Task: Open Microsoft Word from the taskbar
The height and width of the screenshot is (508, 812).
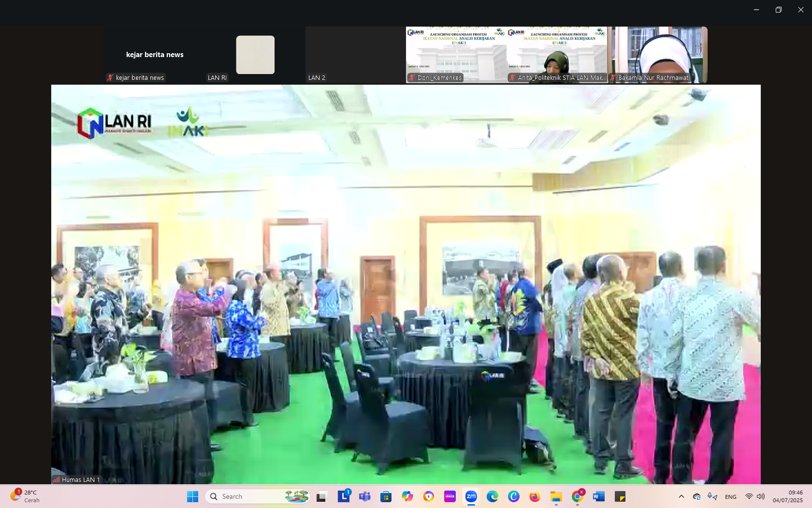Action: (x=598, y=496)
